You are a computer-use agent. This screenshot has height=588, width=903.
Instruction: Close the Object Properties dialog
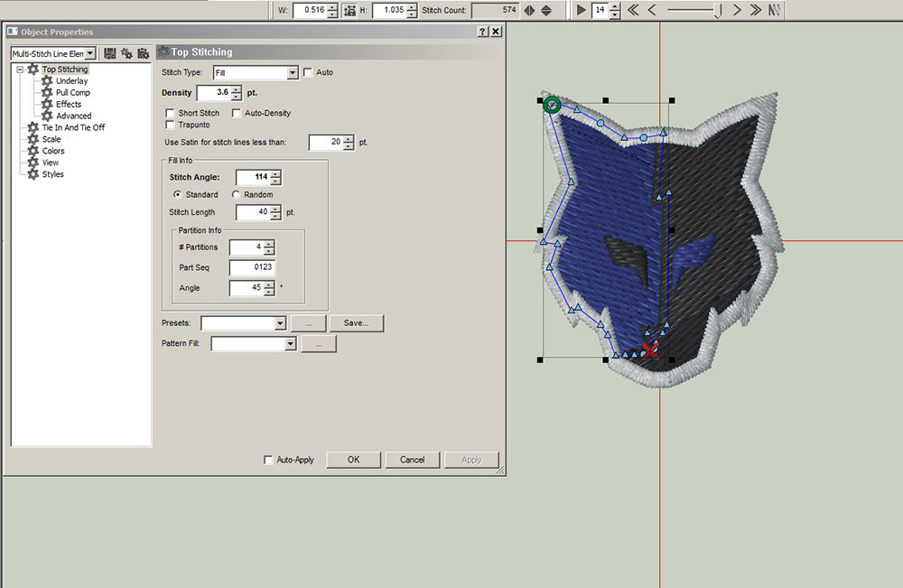[496, 32]
